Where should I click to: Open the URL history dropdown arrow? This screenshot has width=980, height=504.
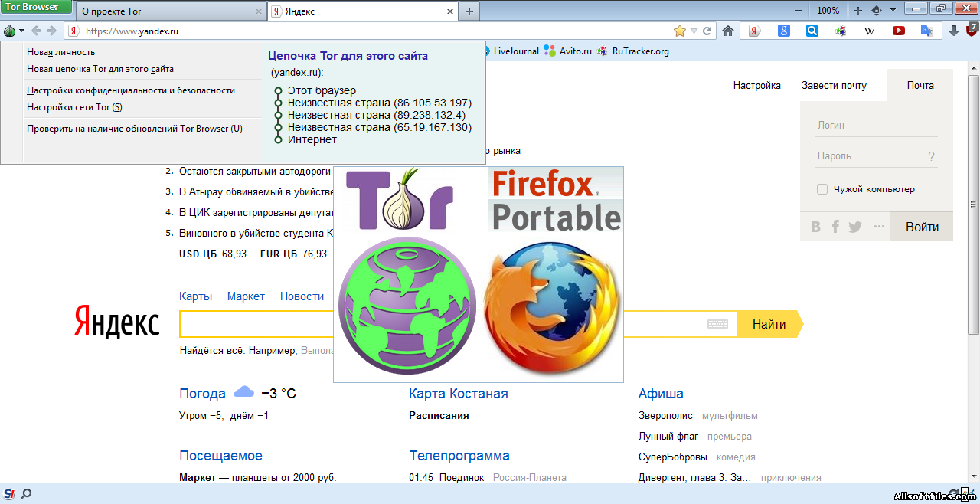[x=694, y=31]
